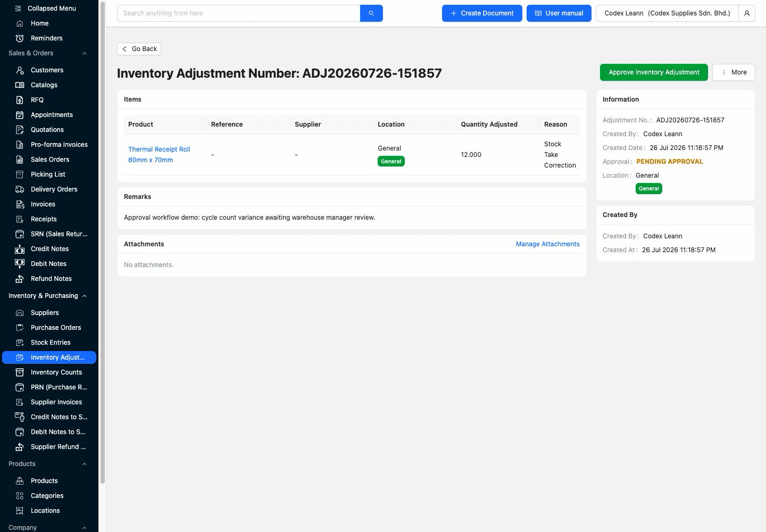
Task: Click the Inventory Counts box icon
Action: tap(20, 372)
